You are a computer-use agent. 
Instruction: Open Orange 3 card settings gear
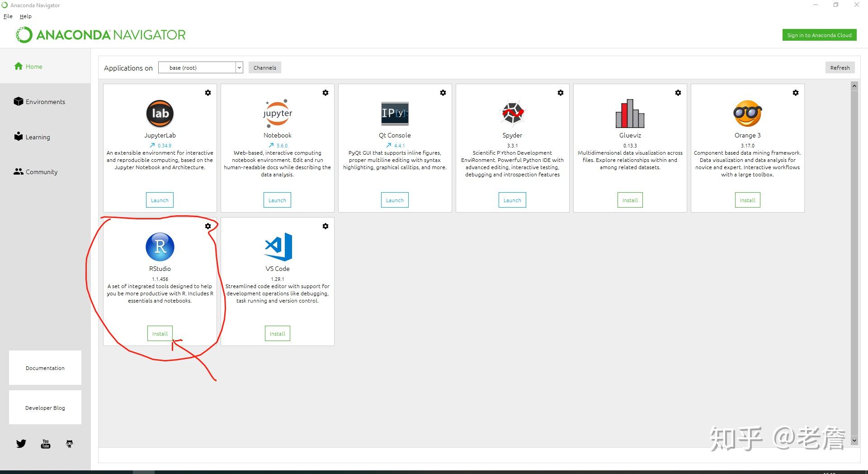[796, 93]
